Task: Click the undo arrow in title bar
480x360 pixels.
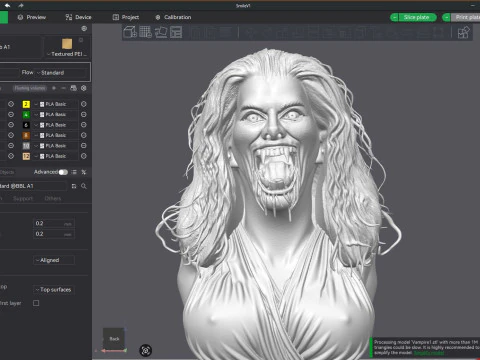Action: [7, 5]
